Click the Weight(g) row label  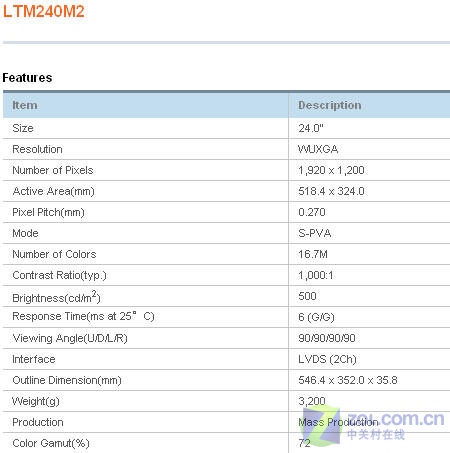click(x=36, y=401)
